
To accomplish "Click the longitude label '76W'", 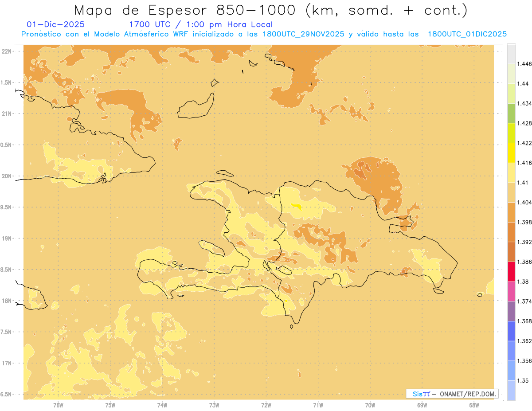I will [58, 405].
